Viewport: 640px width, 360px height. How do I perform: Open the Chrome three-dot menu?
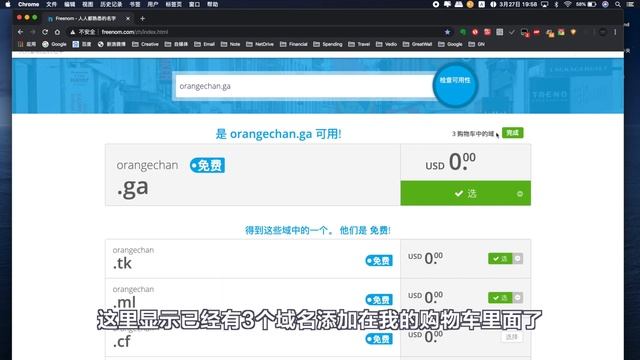(615, 32)
